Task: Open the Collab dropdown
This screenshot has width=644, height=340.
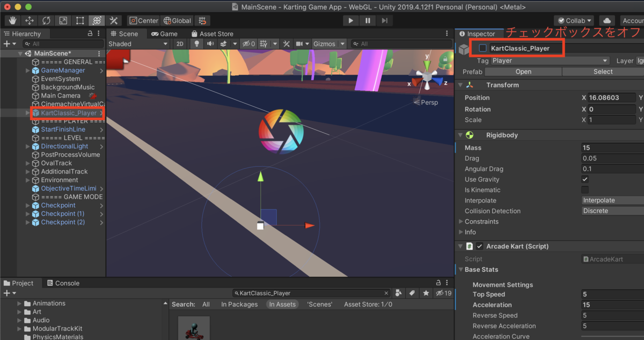Action: pyautogui.click(x=574, y=20)
